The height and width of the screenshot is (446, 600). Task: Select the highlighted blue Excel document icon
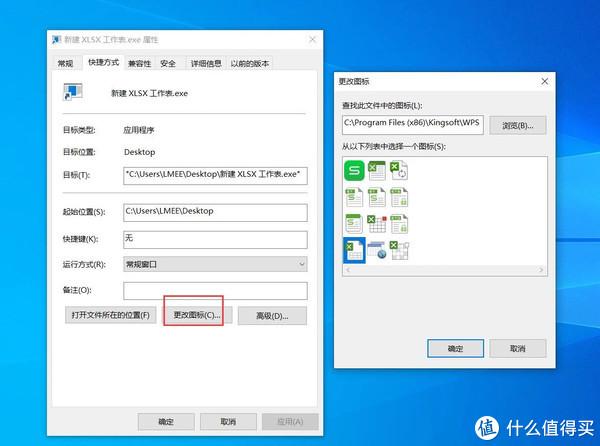[x=354, y=251]
